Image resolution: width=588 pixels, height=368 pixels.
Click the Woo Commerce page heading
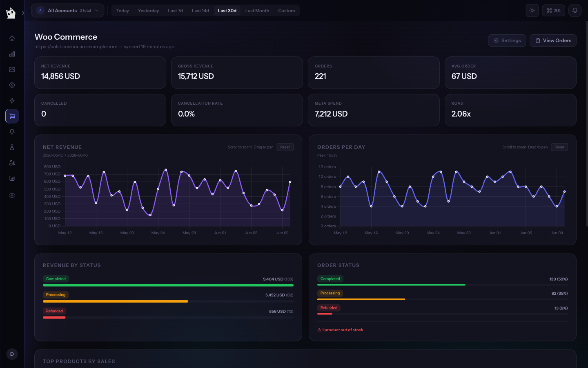pos(66,37)
